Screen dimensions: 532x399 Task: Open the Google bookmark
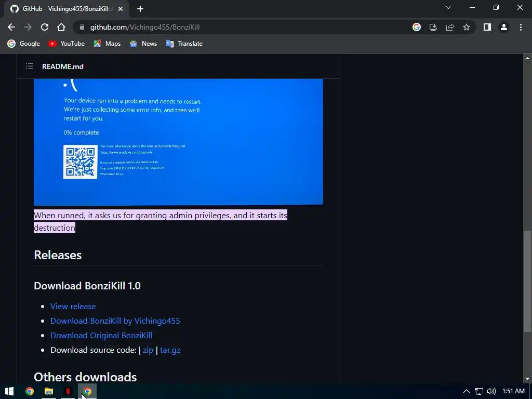24,44
